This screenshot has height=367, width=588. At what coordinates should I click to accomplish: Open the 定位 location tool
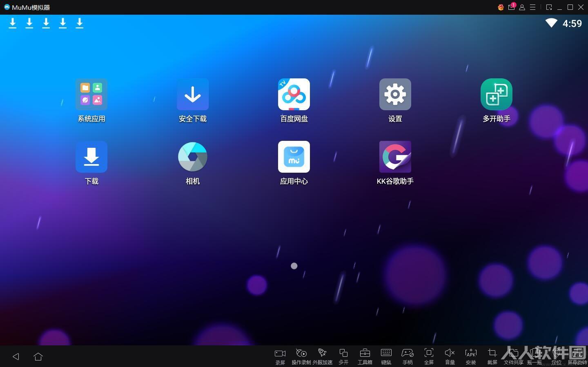point(556,356)
